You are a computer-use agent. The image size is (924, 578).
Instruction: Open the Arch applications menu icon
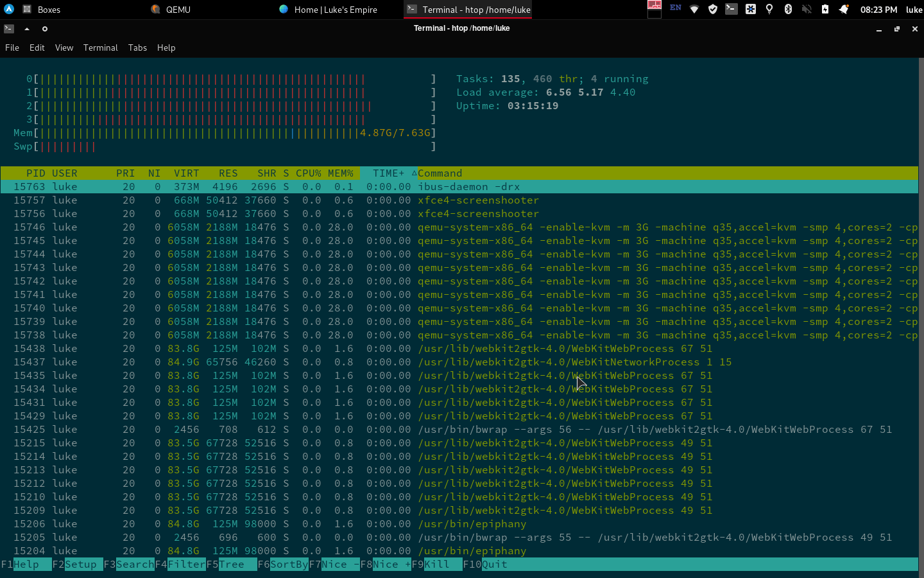(9, 9)
